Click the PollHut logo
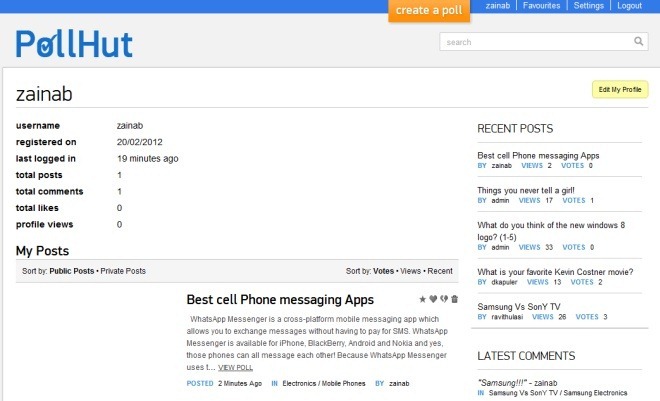 point(74,44)
